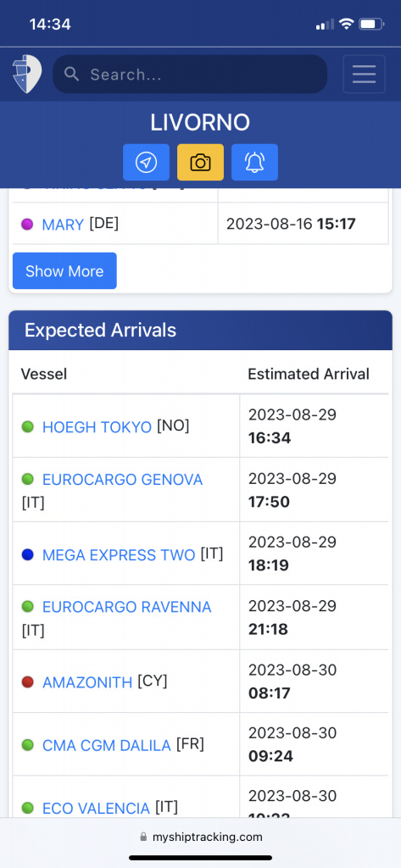The height and width of the screenshot is (868, 401).
Task: Tap red status dot beside AMAZONITH
Action: coord(28,682)
